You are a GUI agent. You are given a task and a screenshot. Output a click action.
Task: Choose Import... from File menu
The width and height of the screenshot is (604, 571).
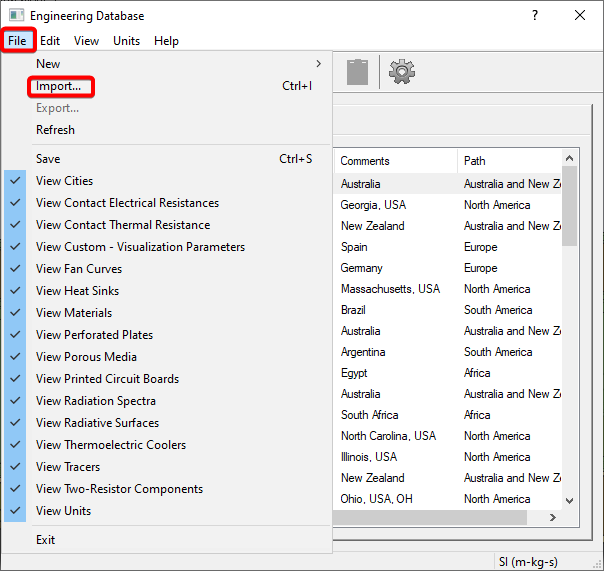[168, 86]
